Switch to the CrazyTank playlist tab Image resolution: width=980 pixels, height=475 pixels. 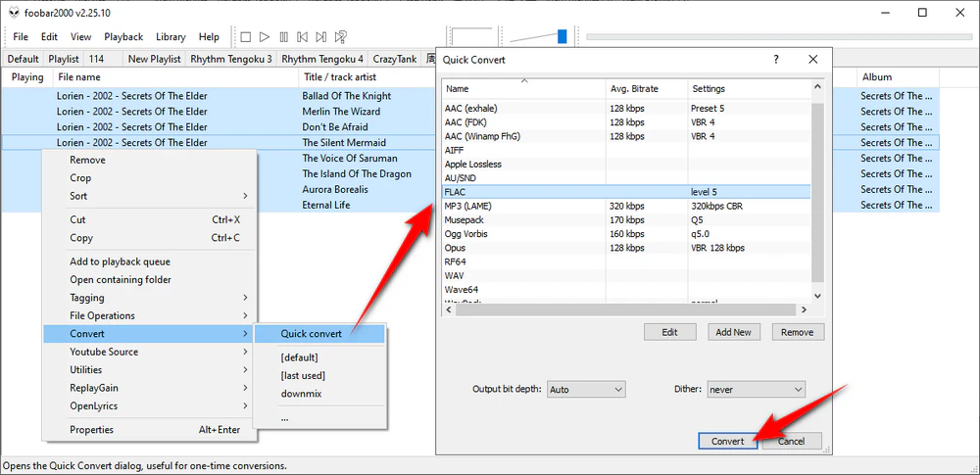coord(394,59)
